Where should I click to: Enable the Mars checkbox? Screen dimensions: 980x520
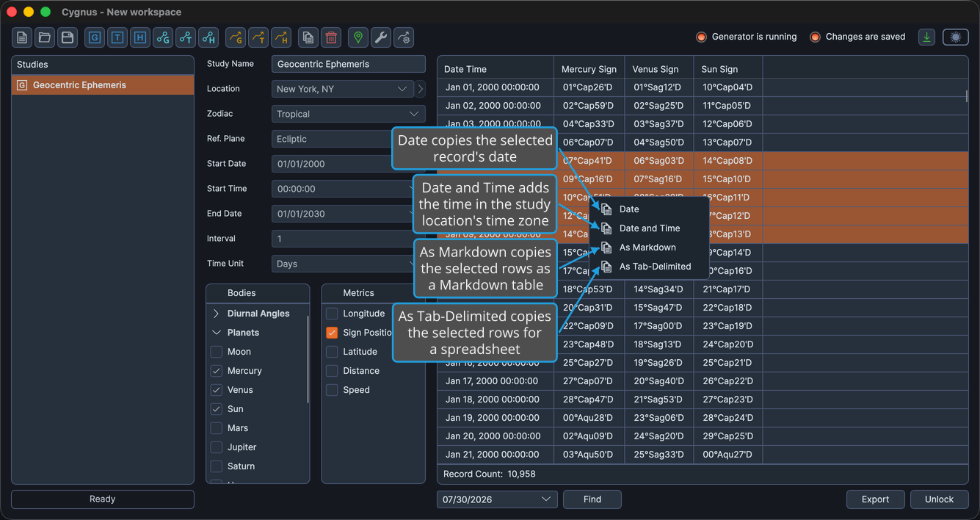coord(217,428)
